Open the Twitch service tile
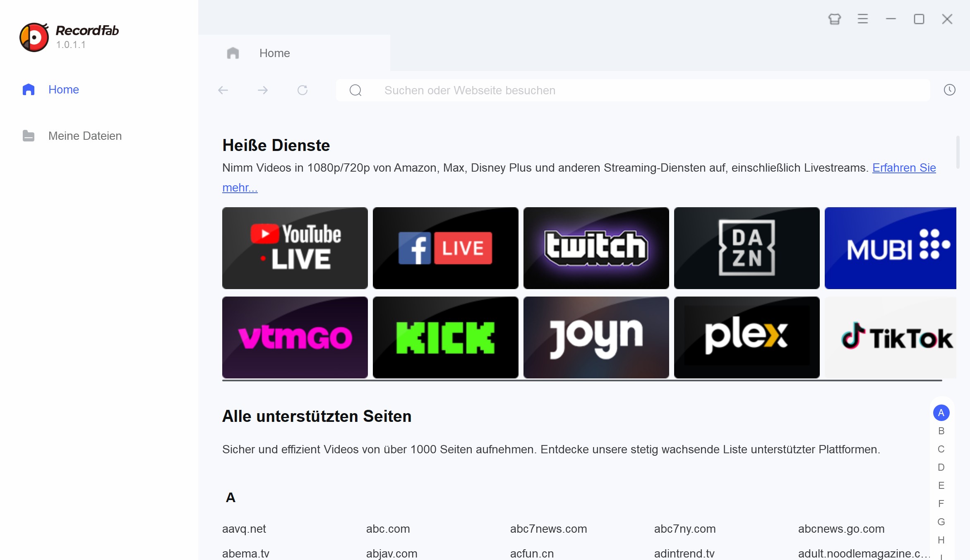970x560 pixels. coord(596,248)
